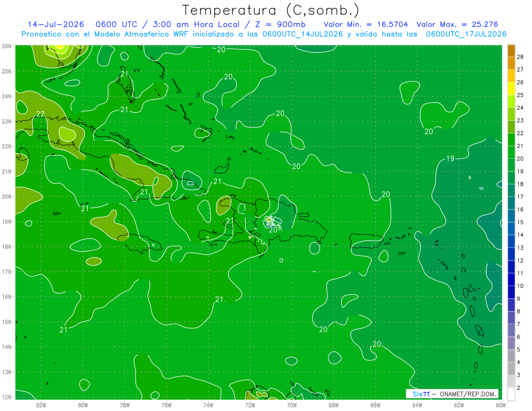Select the valid-until stamp "0600UTC_17JUL2026"
532x411 pixels.
coord(466,34)
